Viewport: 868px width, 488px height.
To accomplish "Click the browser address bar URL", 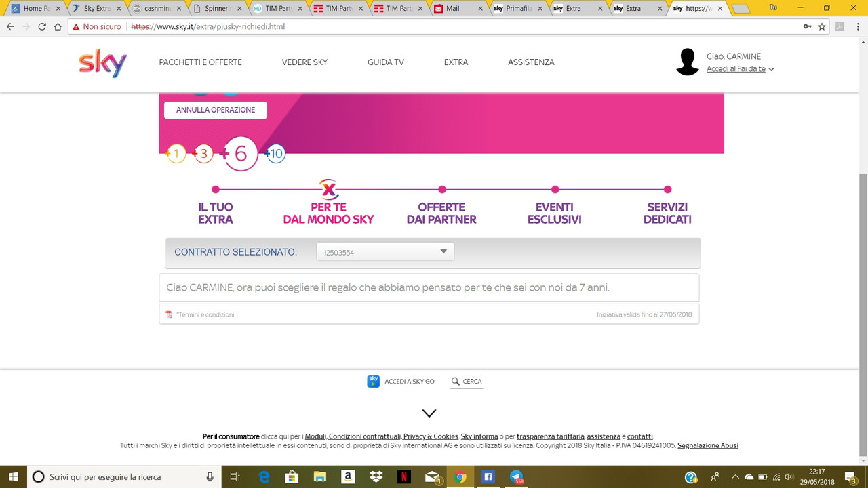I will (x=208, y=26).
